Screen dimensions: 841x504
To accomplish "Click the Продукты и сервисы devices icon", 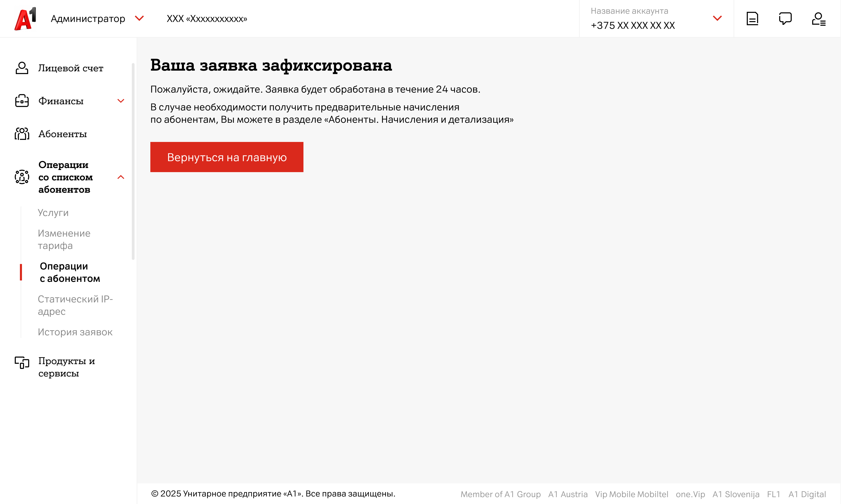I will (x=22, y=362).
